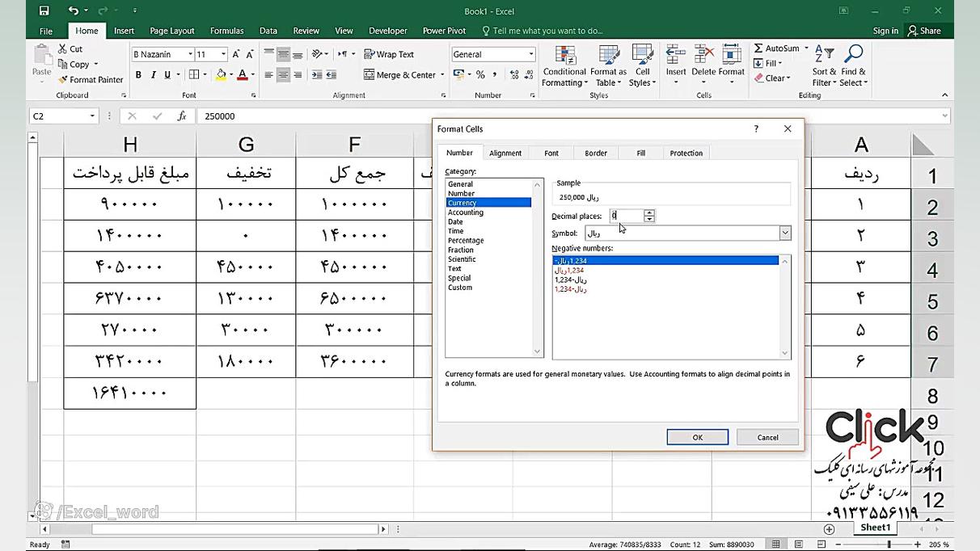Click the Borders icon in Font group
Viewport: 980px width, 551px height.
point(193,75)
